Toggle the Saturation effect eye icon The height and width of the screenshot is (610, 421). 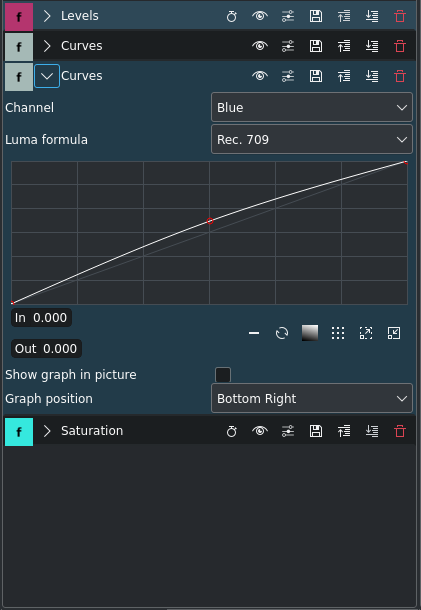[260, 431]
